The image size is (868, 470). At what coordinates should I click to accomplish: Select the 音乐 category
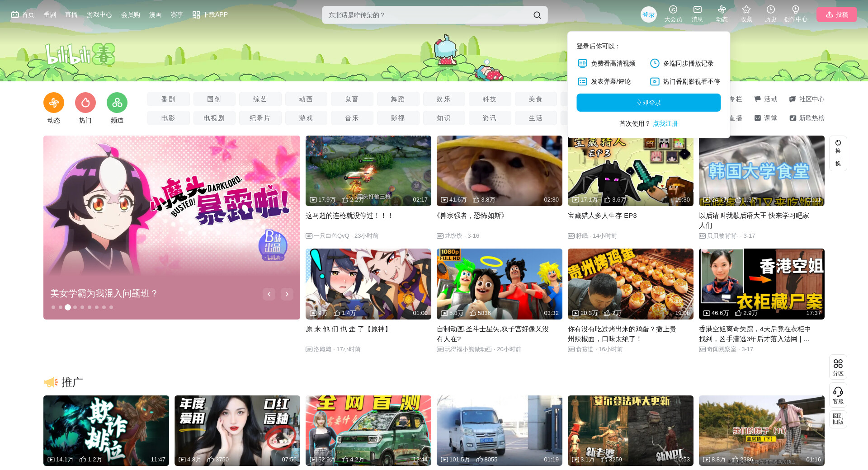[352, 118]
